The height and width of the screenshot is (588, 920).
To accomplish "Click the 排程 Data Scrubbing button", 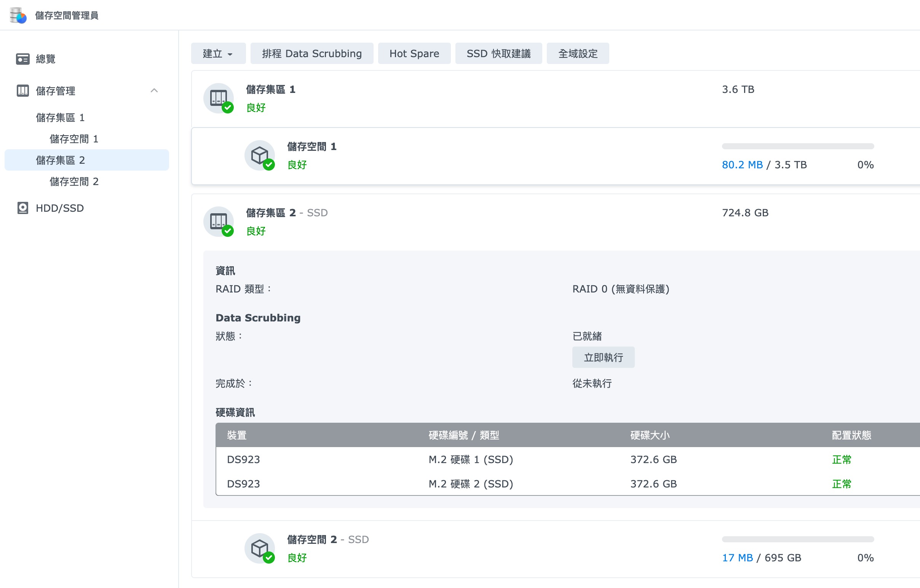I will (312, 53).
